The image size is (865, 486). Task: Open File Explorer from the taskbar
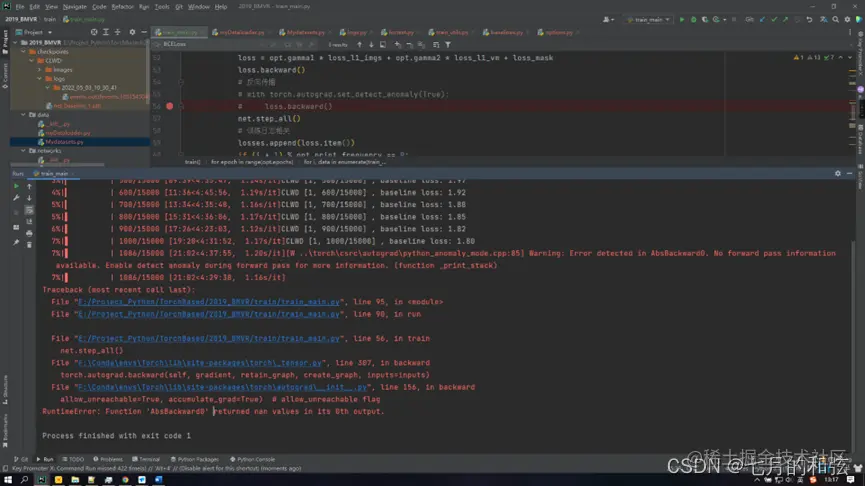(75, 479)
